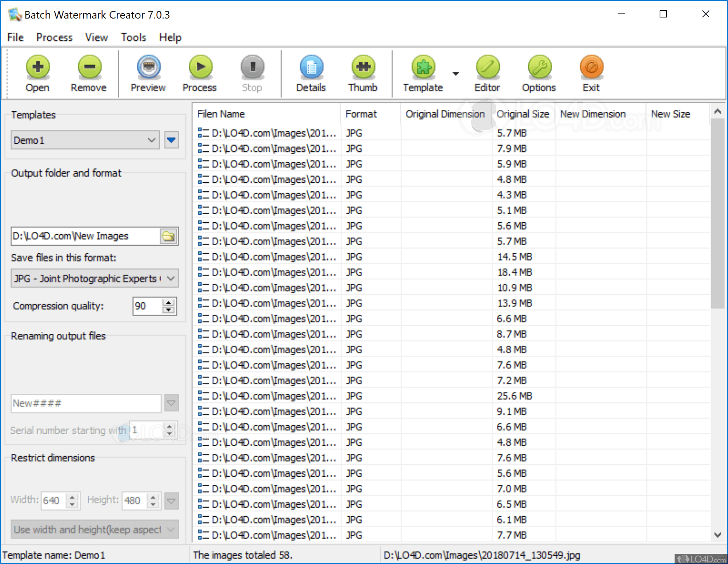Screen dimensions: 728x564
Task: Click the Remove toolbar icon
Action: (89, 67)
